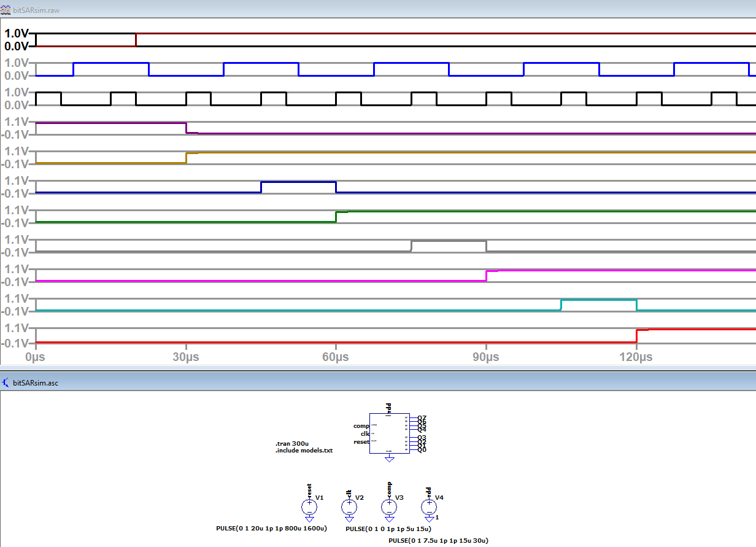756x547 pixels.
Task: Click the PULSE text ending in 5u 15u
Action: point(388,529)
